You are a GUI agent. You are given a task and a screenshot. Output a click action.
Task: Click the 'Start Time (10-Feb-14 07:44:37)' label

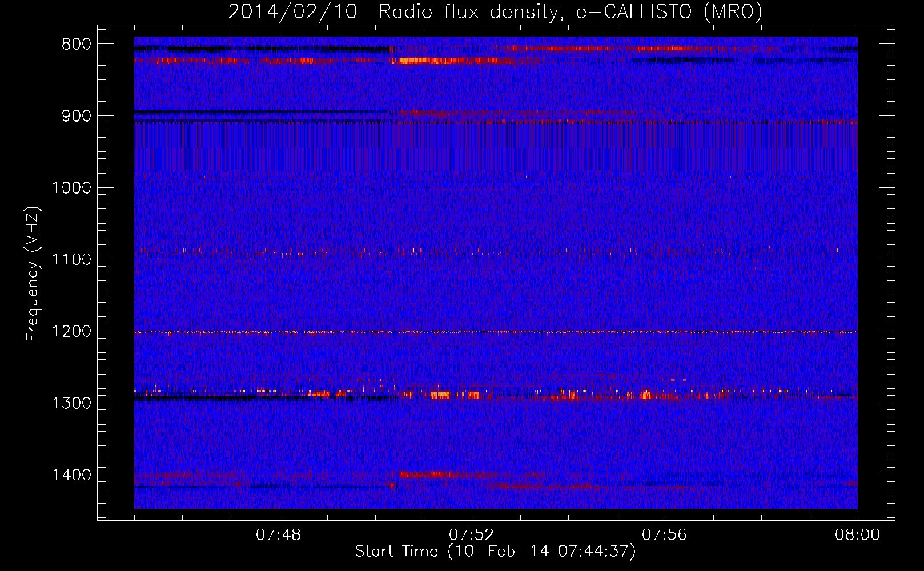pyautogui.click(x=495, y=552)
